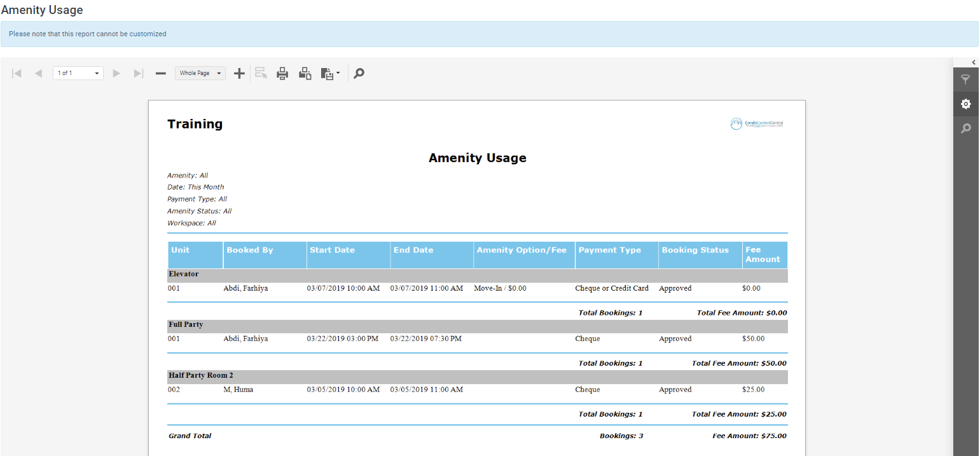Jump to the last page arrow
This screenshot has width=980, height=456.
[138, 74]
